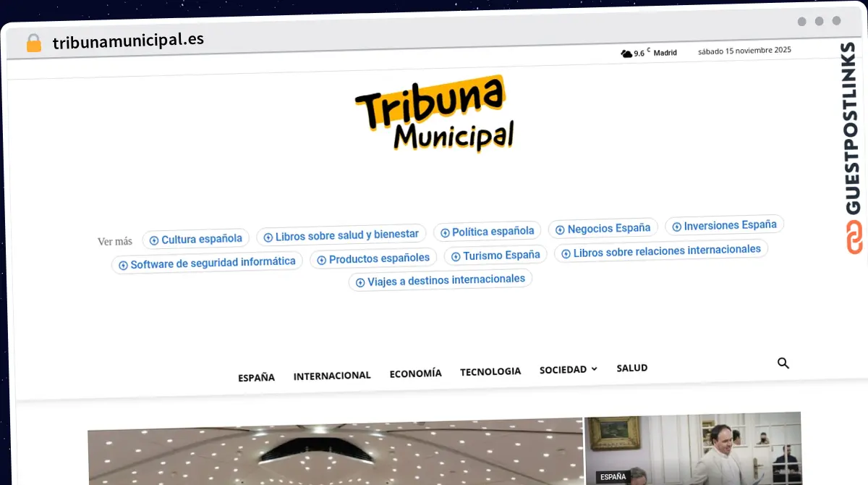Open the Productos españoles link
This screenshot has width=868, height=485.
(373, 258)
